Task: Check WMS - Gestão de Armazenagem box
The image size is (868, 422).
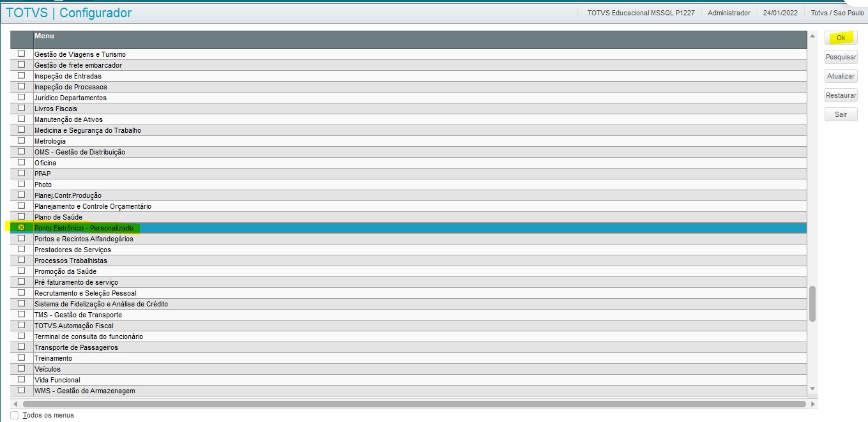Action: [21, 390]
